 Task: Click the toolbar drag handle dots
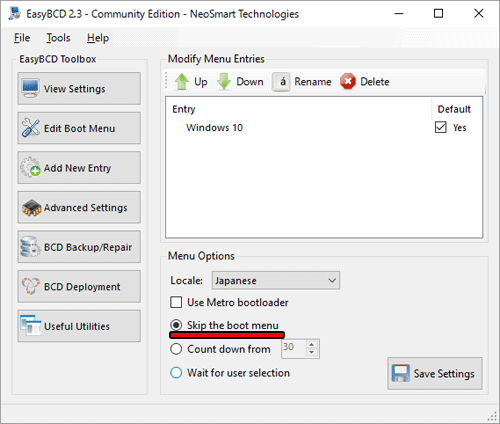(166, 81)
